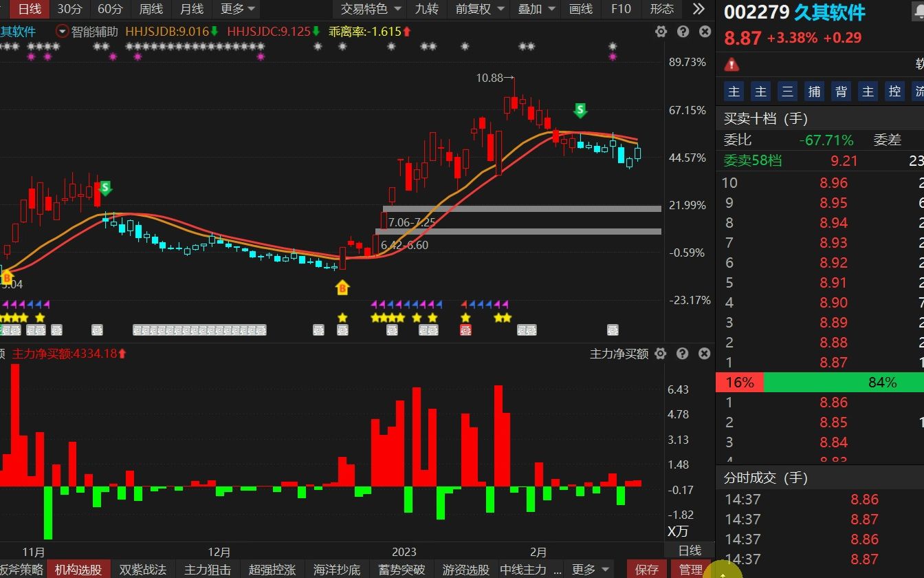This screenshot has width=924, height=578.
Task: Click the red 保存 button
Action: coord(647,570)
